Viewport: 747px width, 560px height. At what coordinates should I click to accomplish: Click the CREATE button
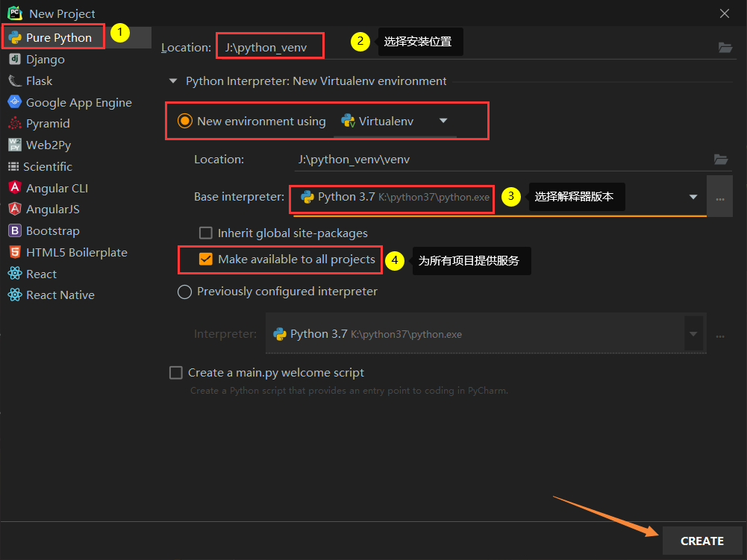click(x=701, y=541)
